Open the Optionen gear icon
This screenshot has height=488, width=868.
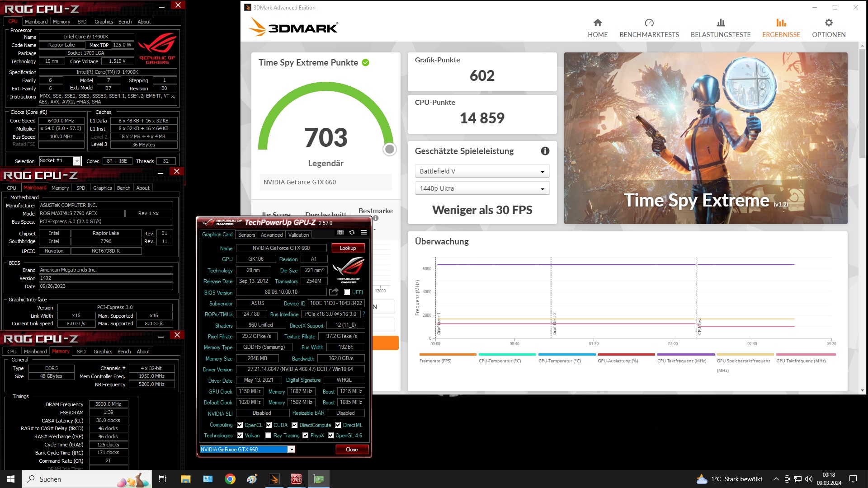tap(828, 23)
